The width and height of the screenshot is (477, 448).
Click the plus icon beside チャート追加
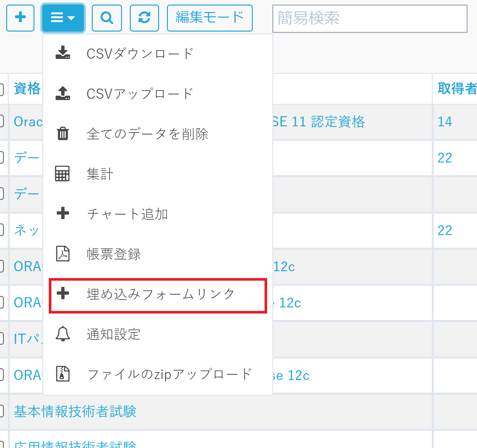63,214
